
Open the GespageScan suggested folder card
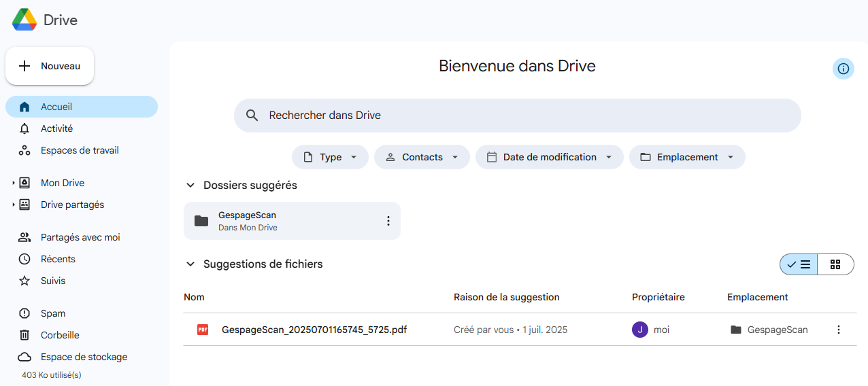[x=292, y=221]
